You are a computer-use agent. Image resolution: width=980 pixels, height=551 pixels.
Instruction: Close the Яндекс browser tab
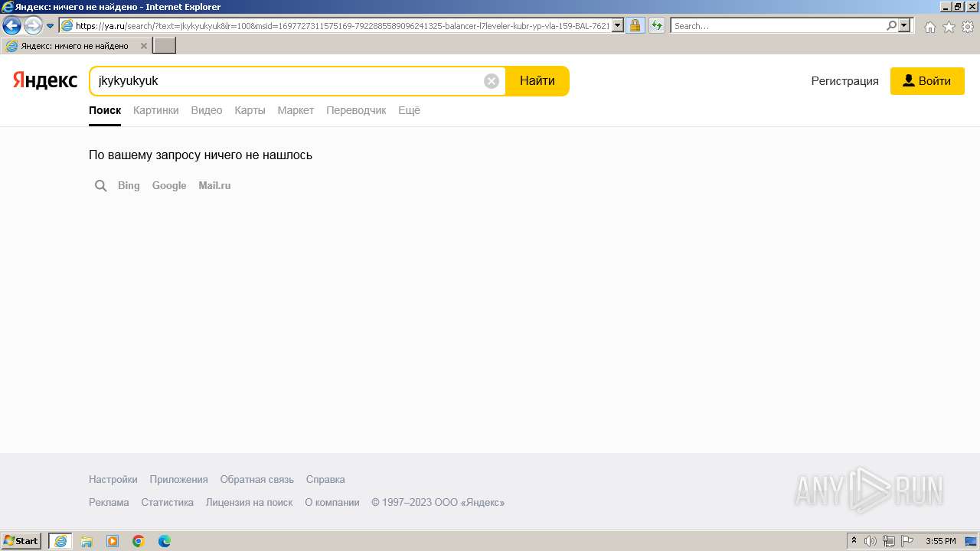pos(143,46)
